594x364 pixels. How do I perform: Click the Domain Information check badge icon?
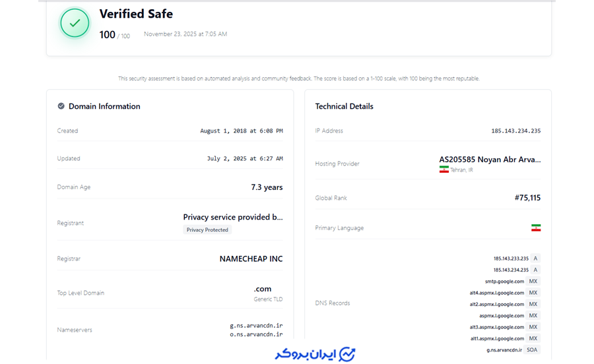click(61, 106)
